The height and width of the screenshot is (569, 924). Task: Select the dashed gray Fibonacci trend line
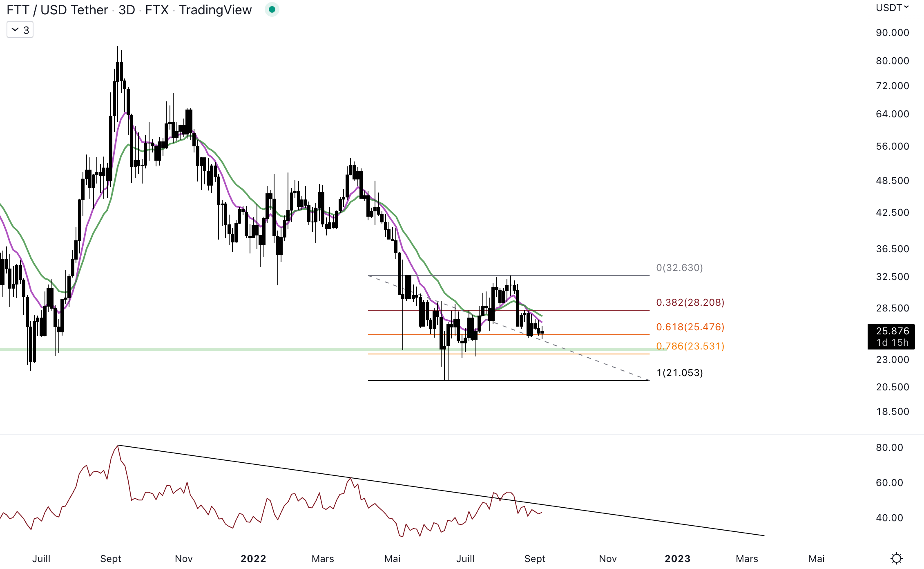click(605, 364)
